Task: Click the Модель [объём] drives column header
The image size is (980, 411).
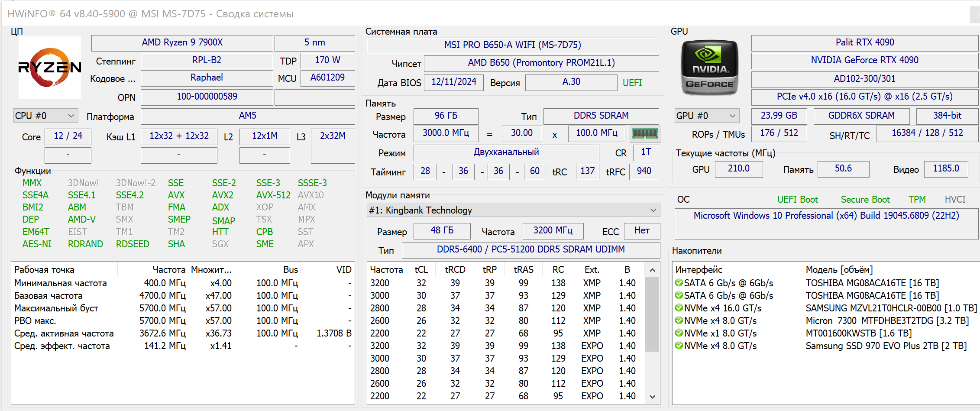Action: (x=839, y=270)
